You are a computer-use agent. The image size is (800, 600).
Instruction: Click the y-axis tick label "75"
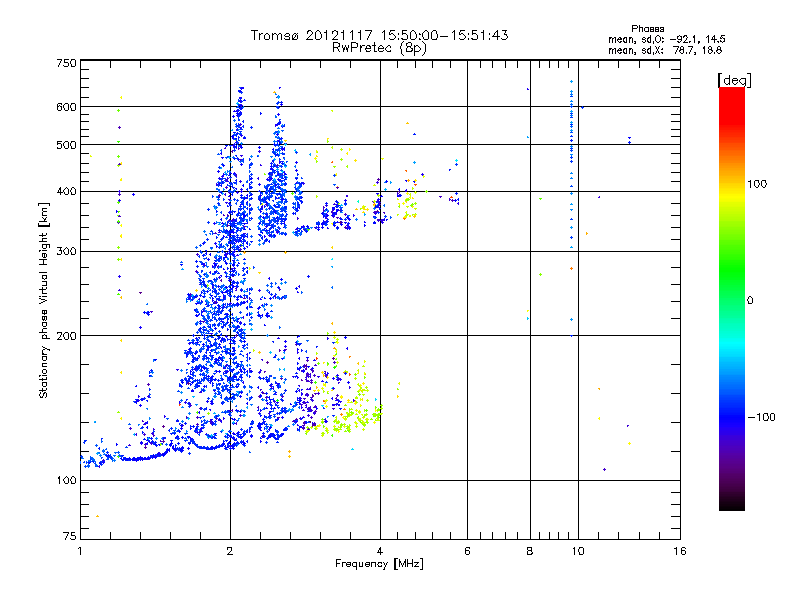point(70,536)
